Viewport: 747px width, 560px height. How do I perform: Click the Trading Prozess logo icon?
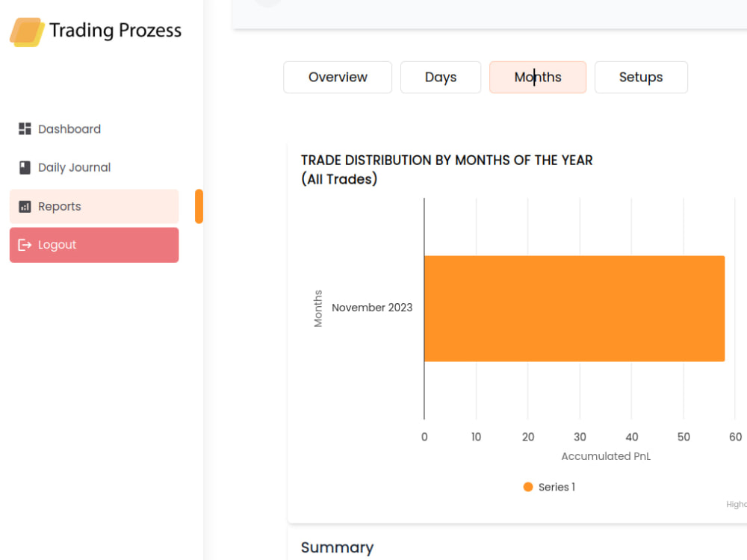27,32
